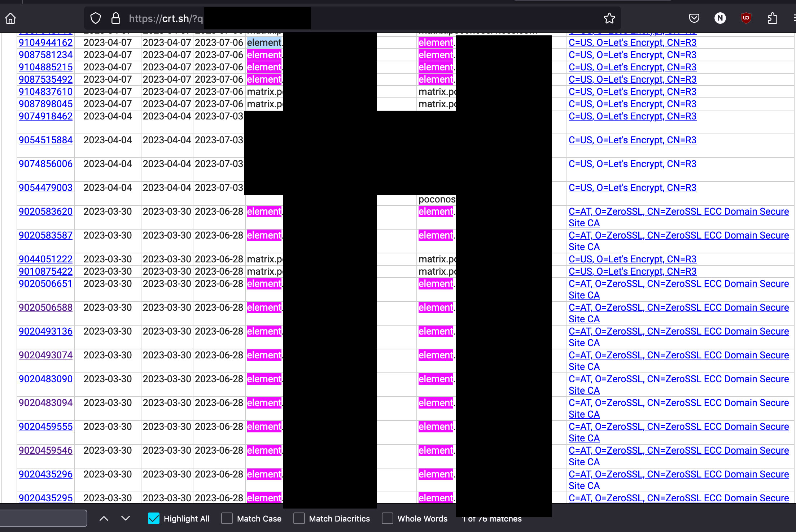Save this page to Pocket
The height and width of the screenshot is (532, 796).
click(694, 18)
